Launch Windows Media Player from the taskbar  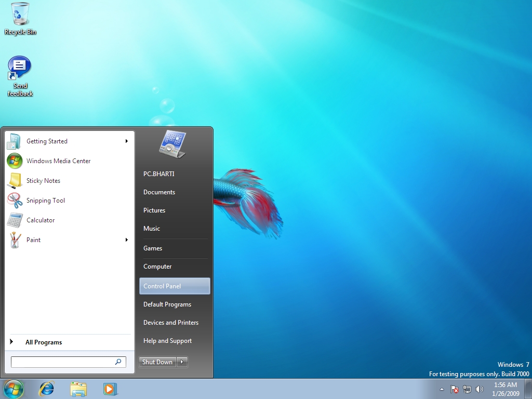[110, 389]
